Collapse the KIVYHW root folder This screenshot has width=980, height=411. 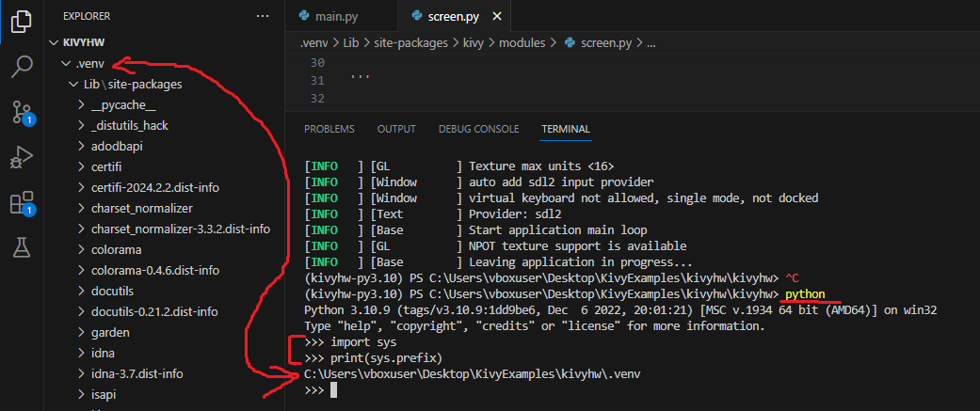click(x=53, y=42)
